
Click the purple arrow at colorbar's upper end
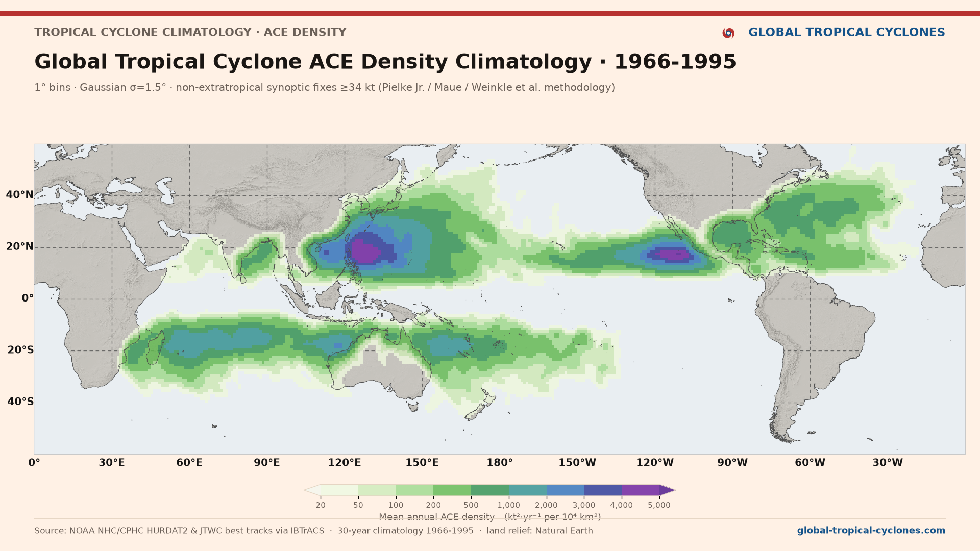click(x=667, y=490)
